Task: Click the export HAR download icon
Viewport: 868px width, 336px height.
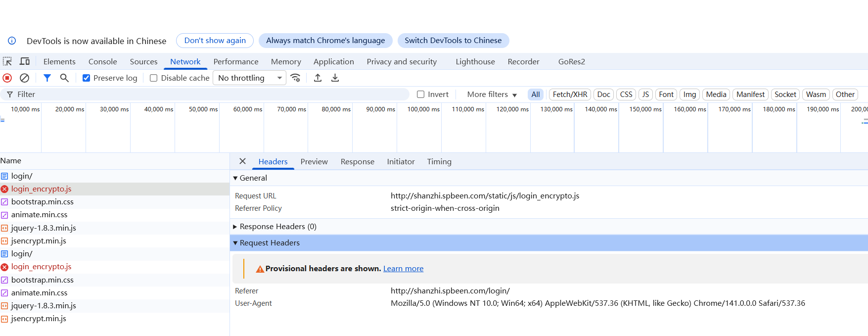Action: coord(335,78)
